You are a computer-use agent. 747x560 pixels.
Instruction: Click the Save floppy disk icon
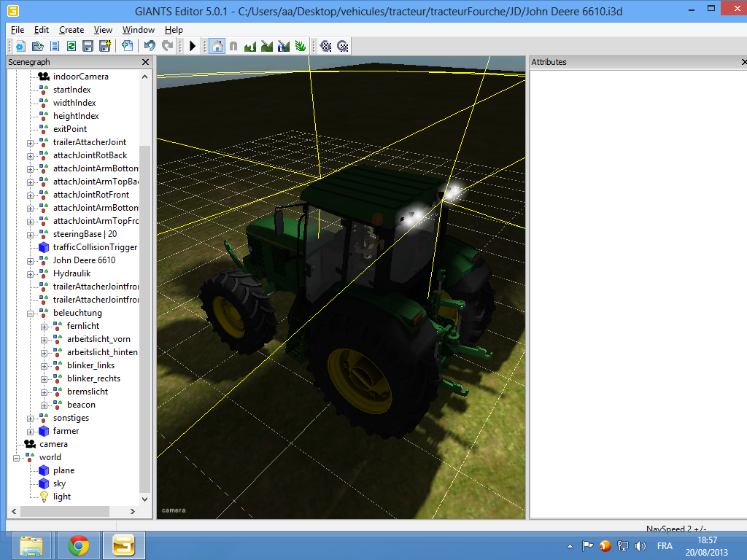(x=88, y=46)
